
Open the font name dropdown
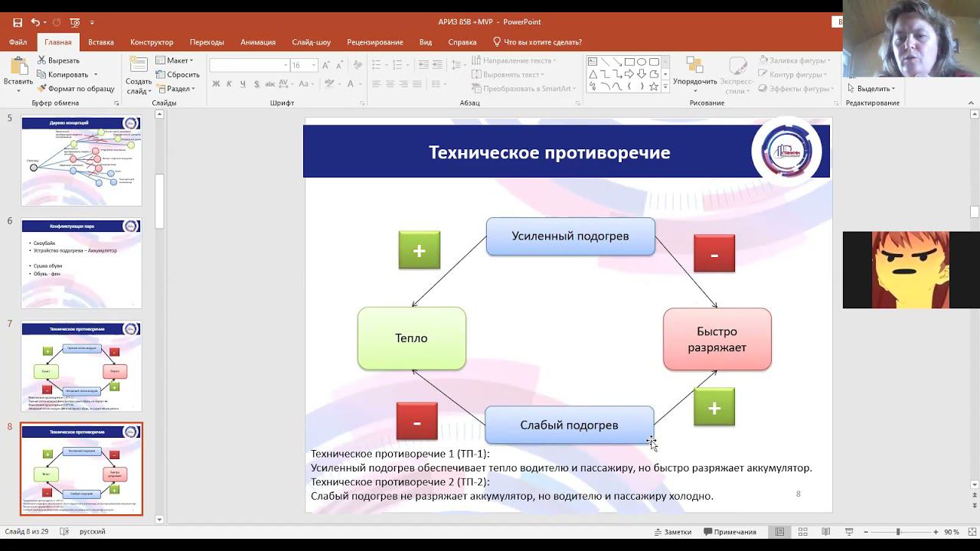point(286,65)
